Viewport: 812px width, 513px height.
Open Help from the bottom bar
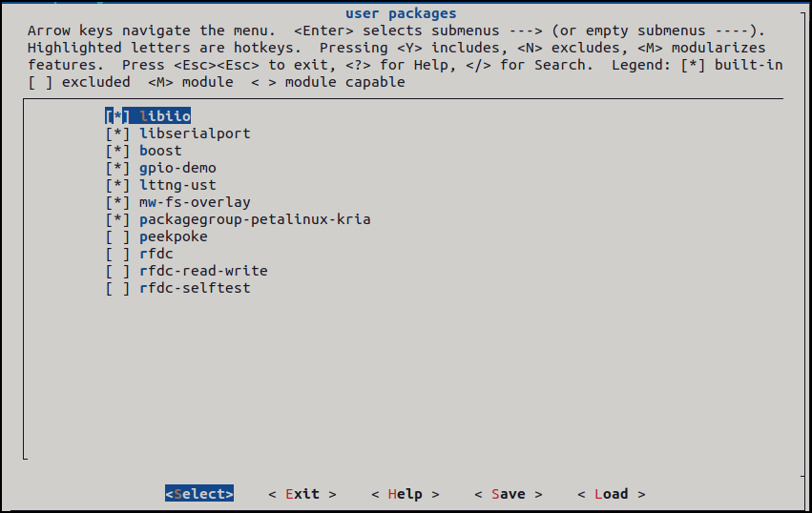(x=406, y=494)
